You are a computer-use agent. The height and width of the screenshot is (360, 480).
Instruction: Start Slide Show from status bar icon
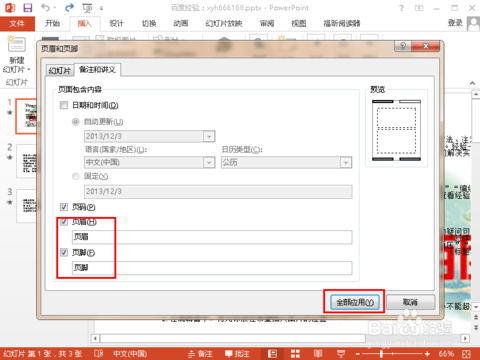[x=341, y=354]
